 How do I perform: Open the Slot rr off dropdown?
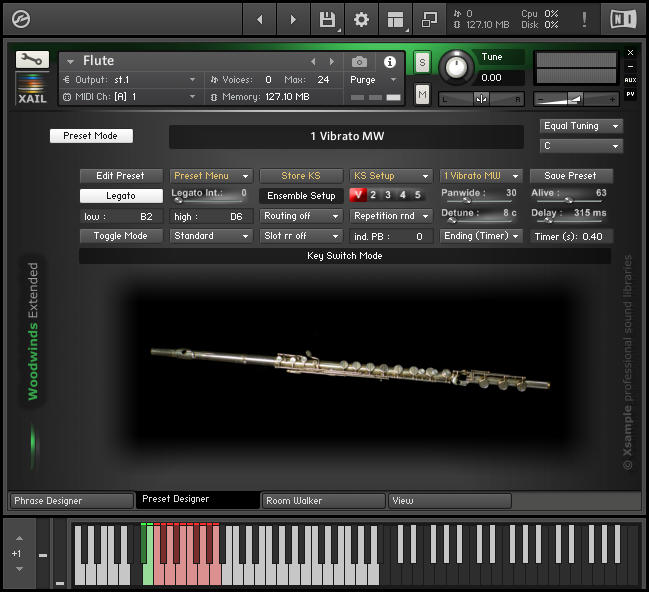click(301, 236)
